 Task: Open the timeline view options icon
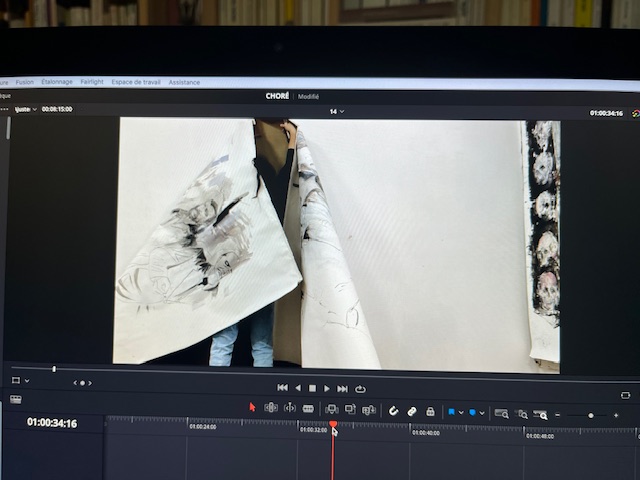click(15, 399)
